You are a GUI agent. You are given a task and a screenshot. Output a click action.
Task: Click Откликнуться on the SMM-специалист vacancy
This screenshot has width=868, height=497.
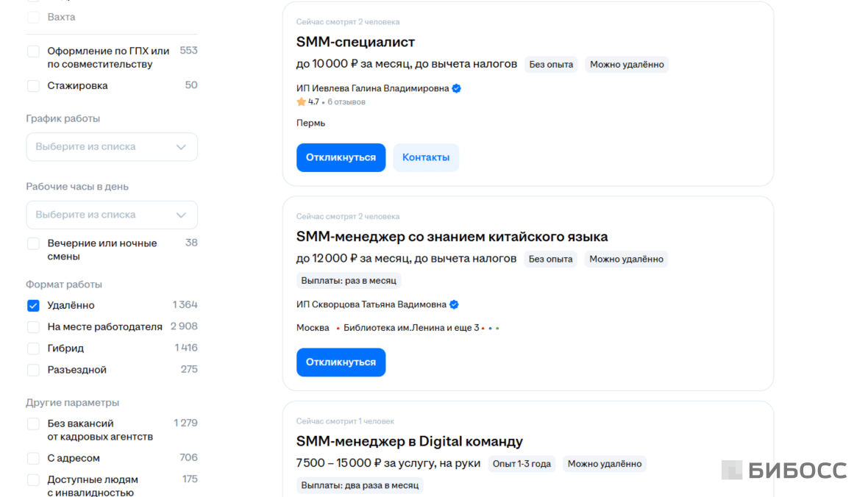(x=341, y=157)
